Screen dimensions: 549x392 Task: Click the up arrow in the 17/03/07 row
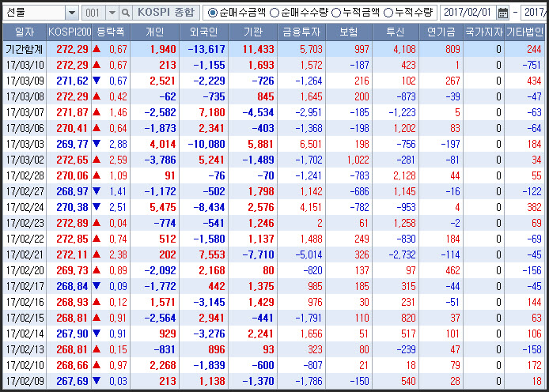coord(97,112)
